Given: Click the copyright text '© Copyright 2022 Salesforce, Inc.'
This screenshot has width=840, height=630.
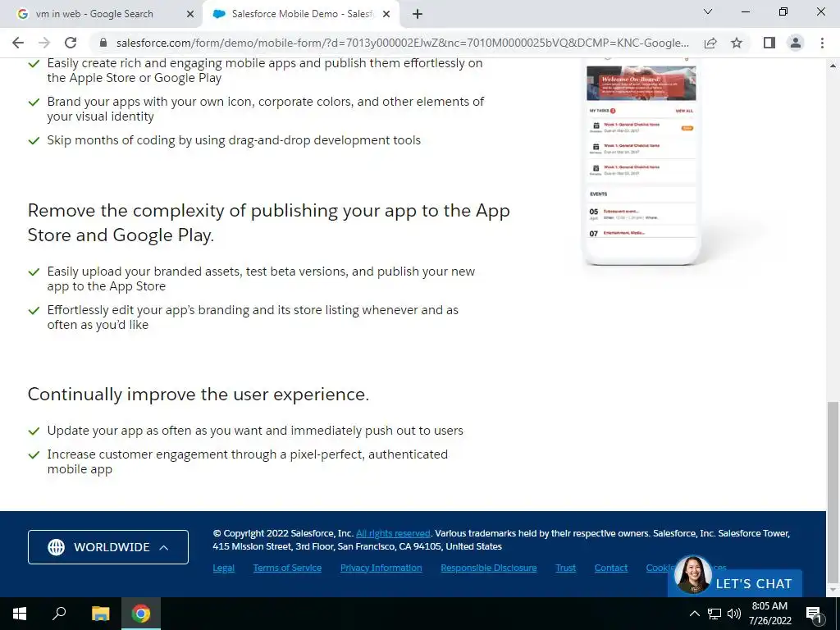Looking at the screenshot, I should [x=283, y=533].
